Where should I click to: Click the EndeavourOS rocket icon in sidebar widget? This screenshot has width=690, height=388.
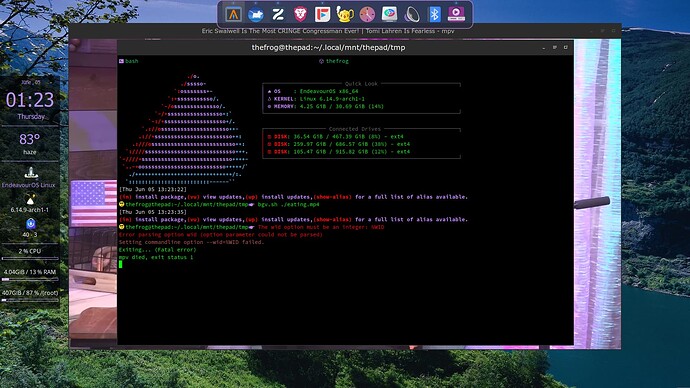point(31,172)
